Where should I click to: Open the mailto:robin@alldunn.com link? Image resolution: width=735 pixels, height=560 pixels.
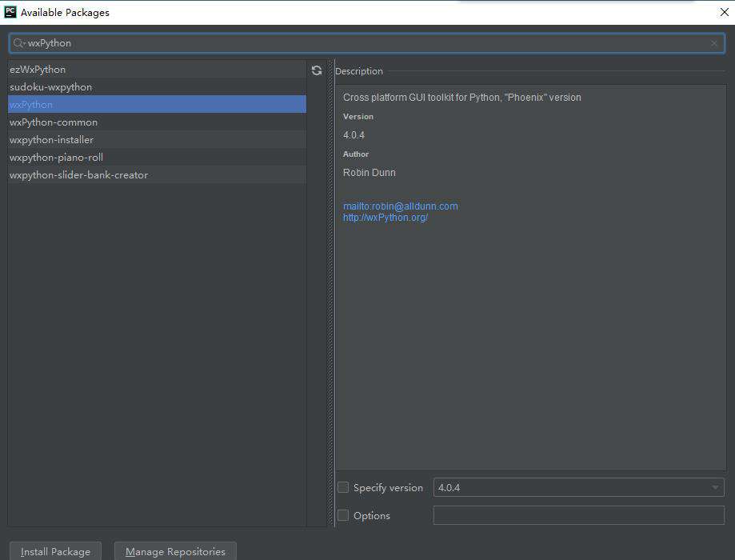point(401,206)
